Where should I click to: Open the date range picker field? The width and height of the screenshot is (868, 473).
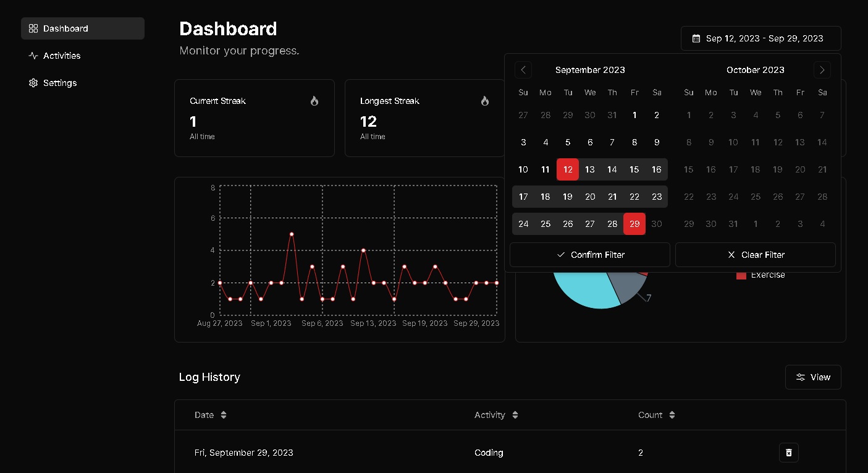point(761,38)
